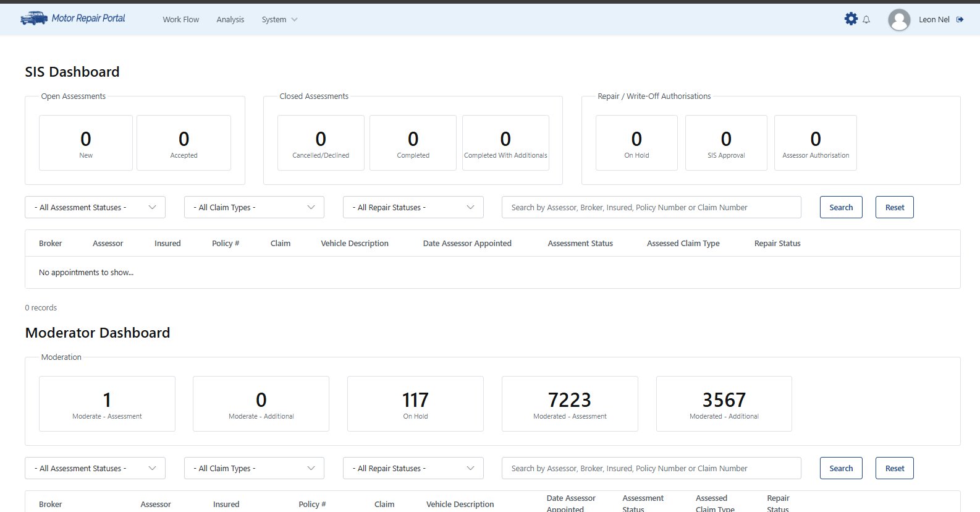The width and height of the screenshot is (980, 512).
Task: Click the Motor Repair Portal car logo
Action: pos(34,19)
